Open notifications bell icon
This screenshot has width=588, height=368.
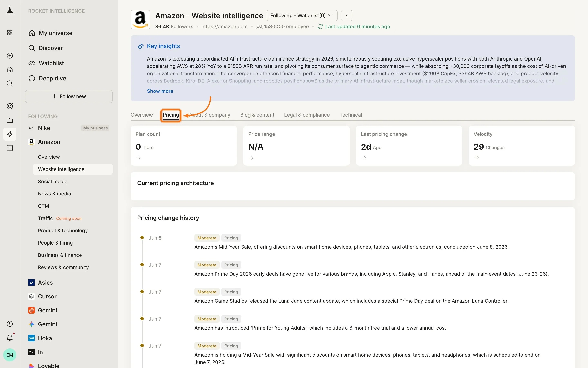pyautogui.click(x=10, y=338)
